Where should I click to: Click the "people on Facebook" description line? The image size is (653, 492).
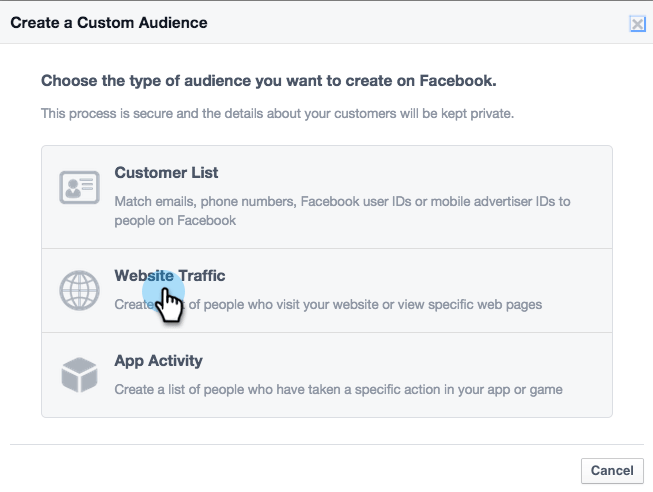[175, 220]
